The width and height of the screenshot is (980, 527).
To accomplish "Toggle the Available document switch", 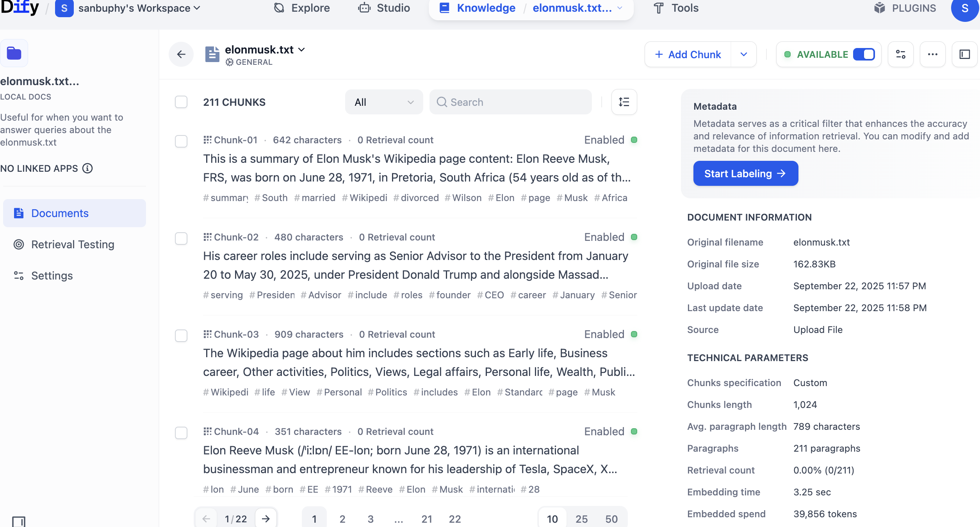I will tap(864, 54).
